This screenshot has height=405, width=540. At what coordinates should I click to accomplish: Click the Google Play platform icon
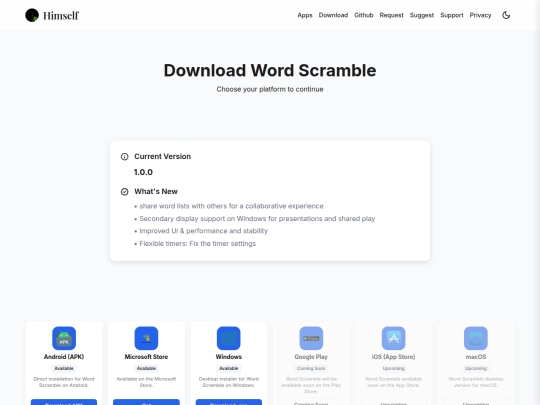311,338
